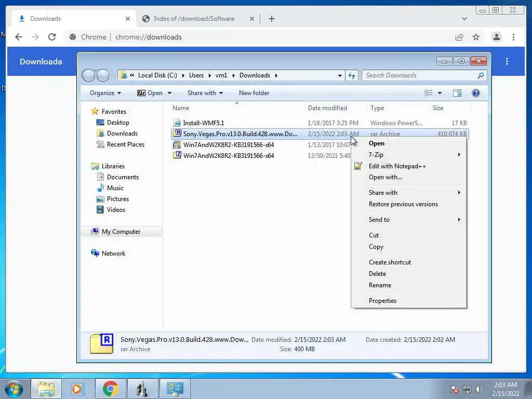532x399 pixels.
Task: Click Chrome taskbar icon
Action: [x=110, y=389]
